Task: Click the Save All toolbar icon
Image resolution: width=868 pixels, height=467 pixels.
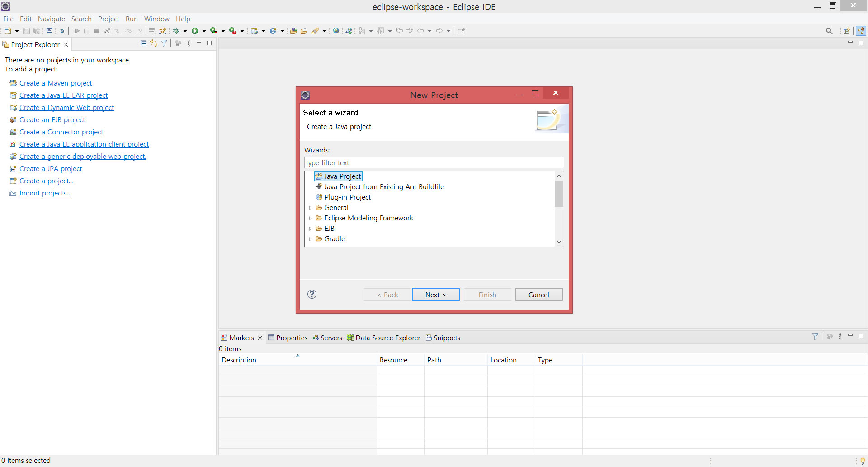Action: pyautogui.click(x=37, y=31)
